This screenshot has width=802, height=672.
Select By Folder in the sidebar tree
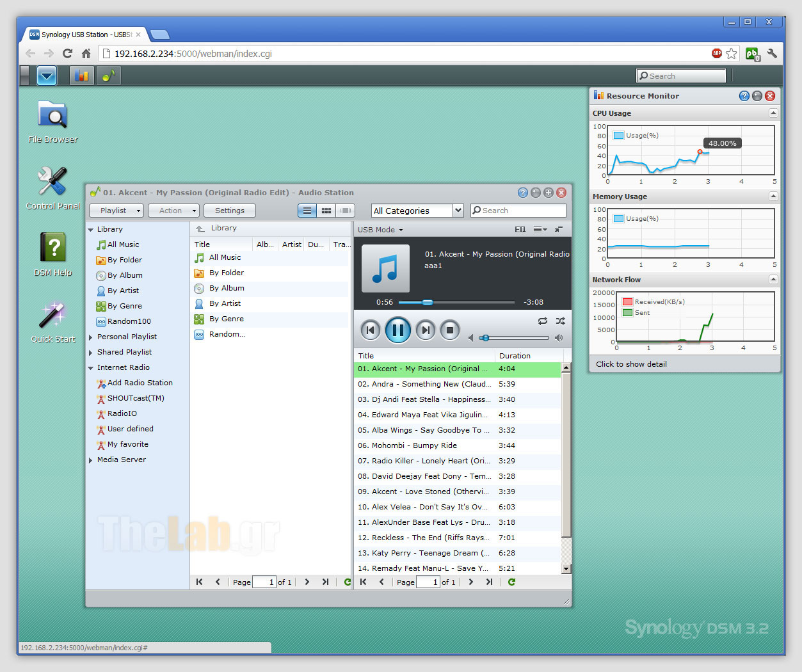coord(119,260)
